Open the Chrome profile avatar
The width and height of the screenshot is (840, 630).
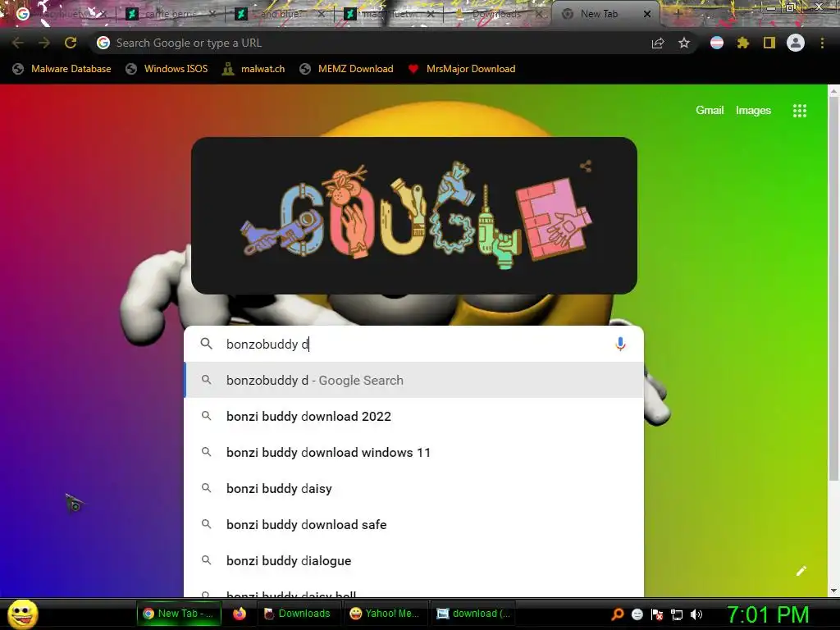tap(796, 43)
